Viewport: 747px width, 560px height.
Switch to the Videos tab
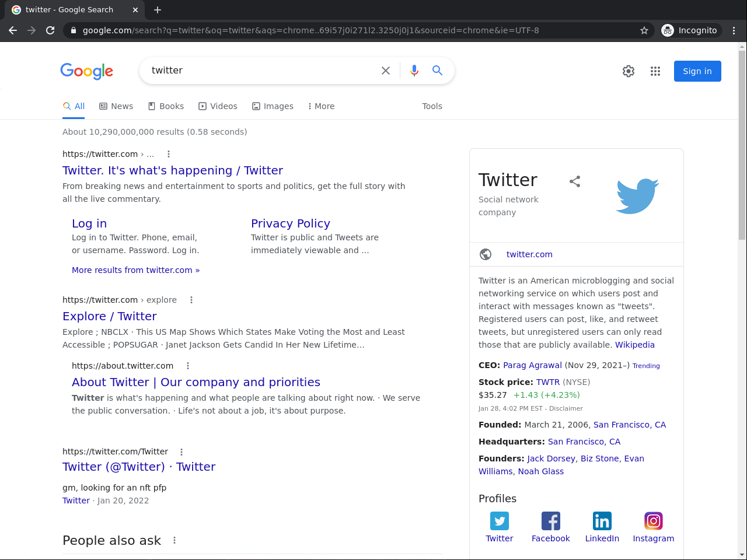pos(218,106)
